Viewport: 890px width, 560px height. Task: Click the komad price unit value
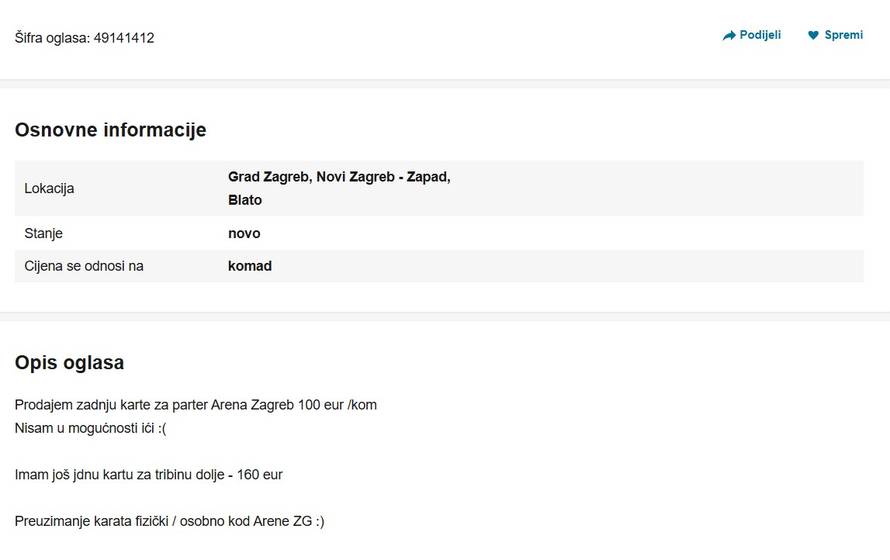click(250, 266)
